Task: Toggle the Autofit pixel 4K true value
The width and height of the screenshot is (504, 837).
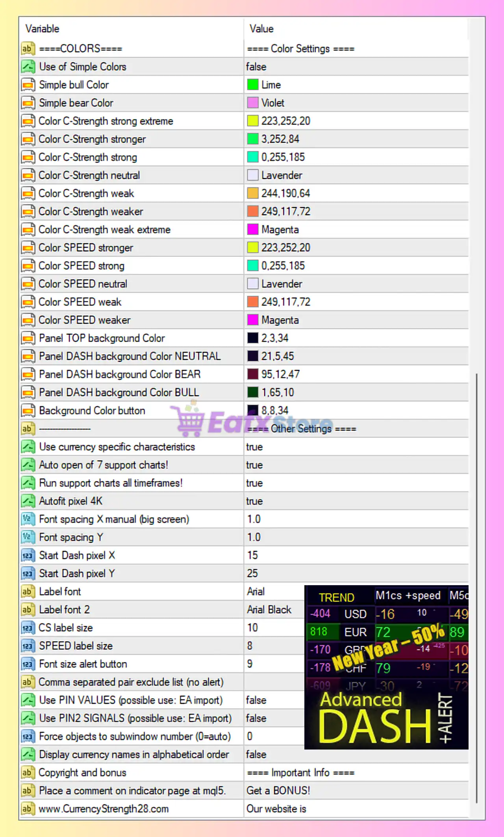Action: click(254, 501)
